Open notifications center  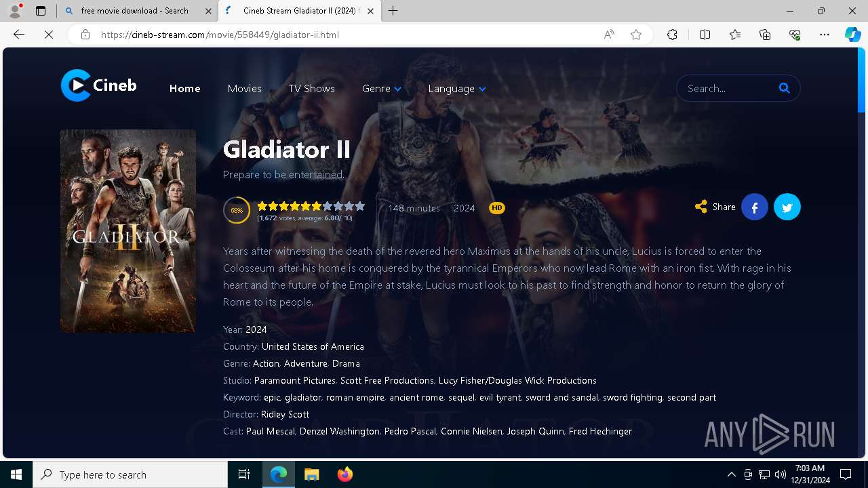846,474
